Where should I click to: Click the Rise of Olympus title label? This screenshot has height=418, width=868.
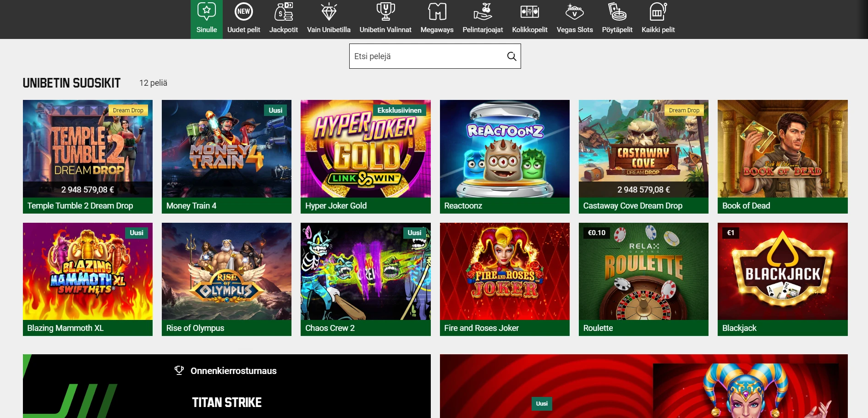coord(195,328)
